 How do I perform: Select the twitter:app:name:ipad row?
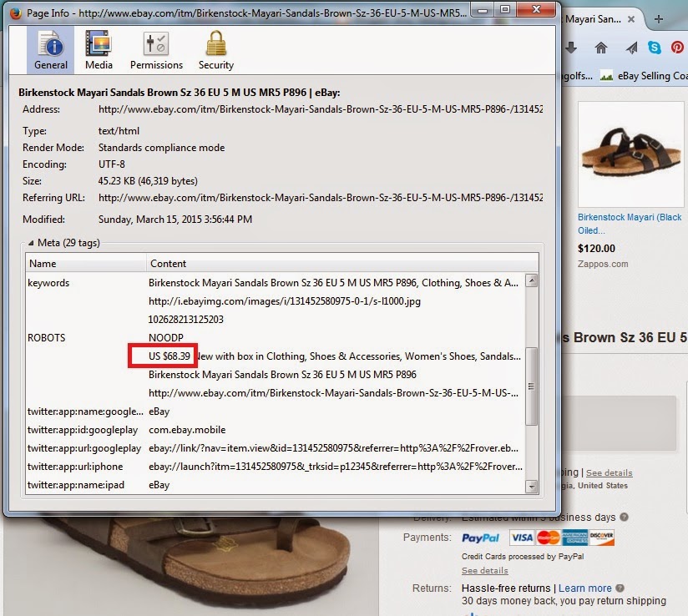click(x=275, y=485)
